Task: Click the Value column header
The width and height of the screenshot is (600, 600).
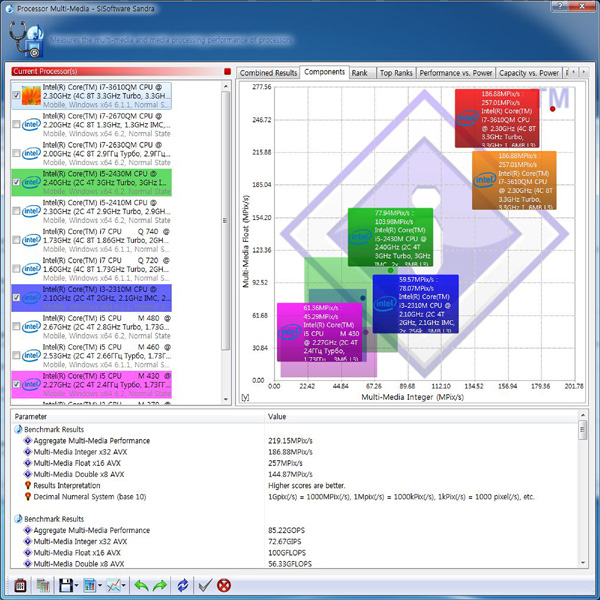Action: coord(421,416)
